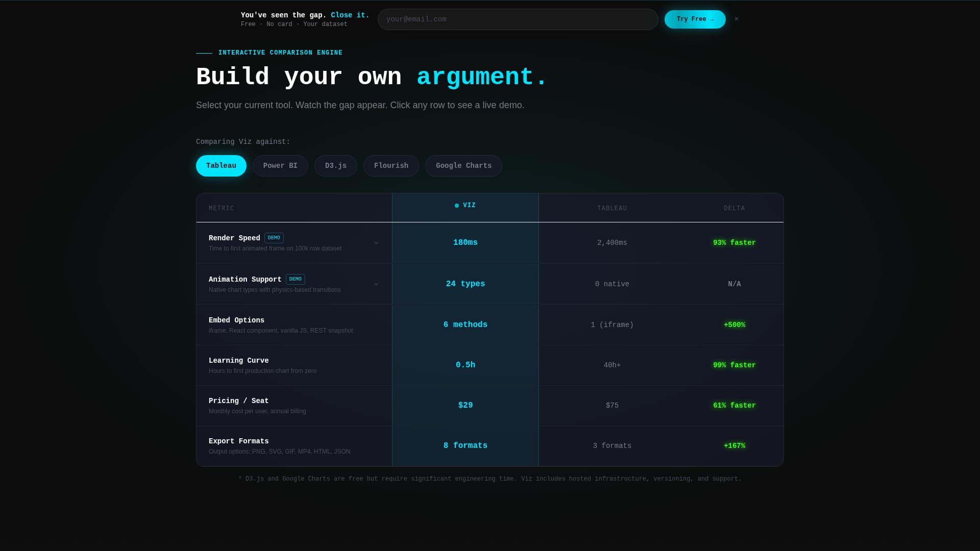Click the 2,400ms Tableau value
This screenshot has height=551, width=980.
point(612,243)
